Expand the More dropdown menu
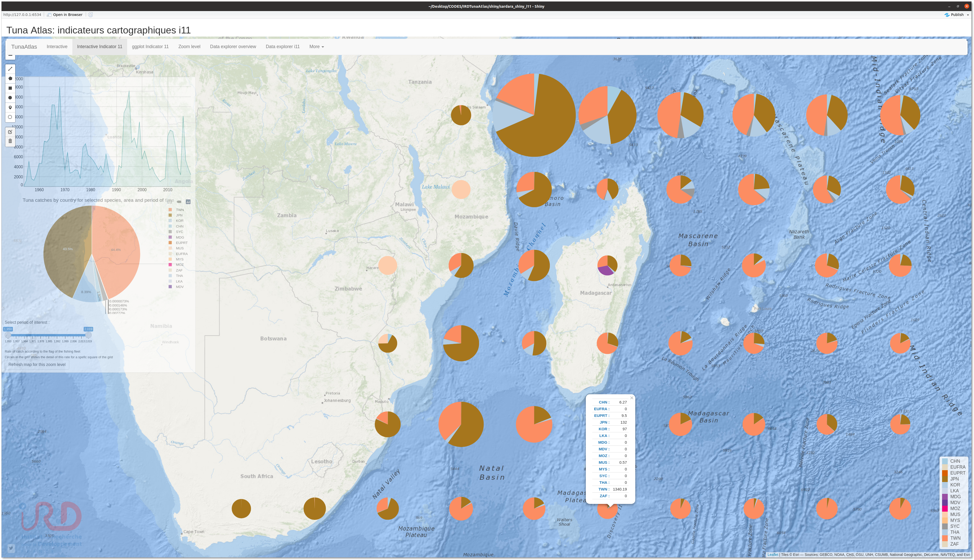The height and width of the screenshot is (560, 974). [316, 47]
